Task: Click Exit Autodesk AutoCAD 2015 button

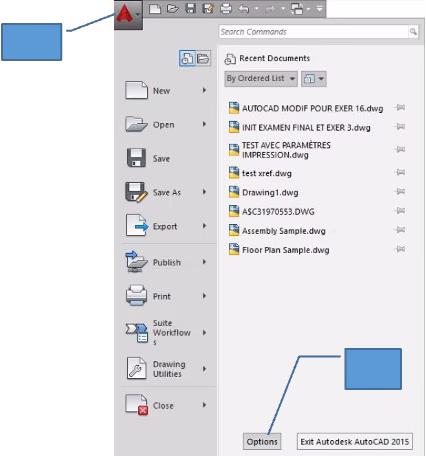Action: coord(355,442)
